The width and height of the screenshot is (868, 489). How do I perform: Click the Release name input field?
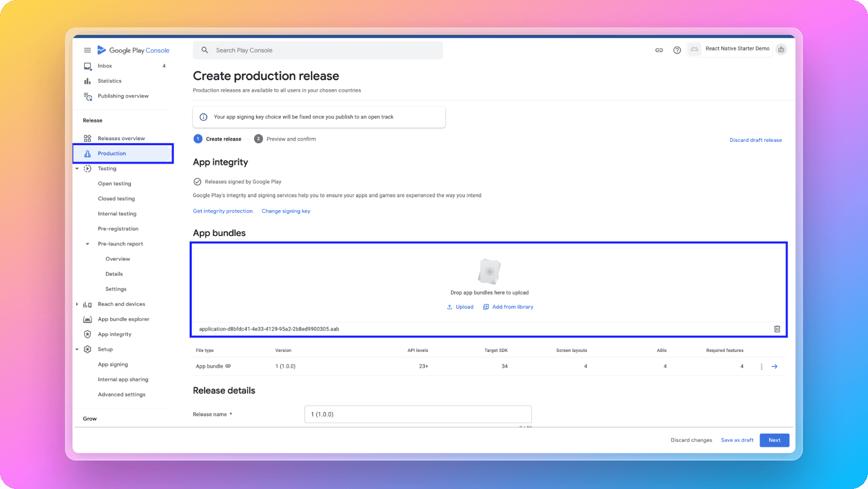(x=418, y=414)
